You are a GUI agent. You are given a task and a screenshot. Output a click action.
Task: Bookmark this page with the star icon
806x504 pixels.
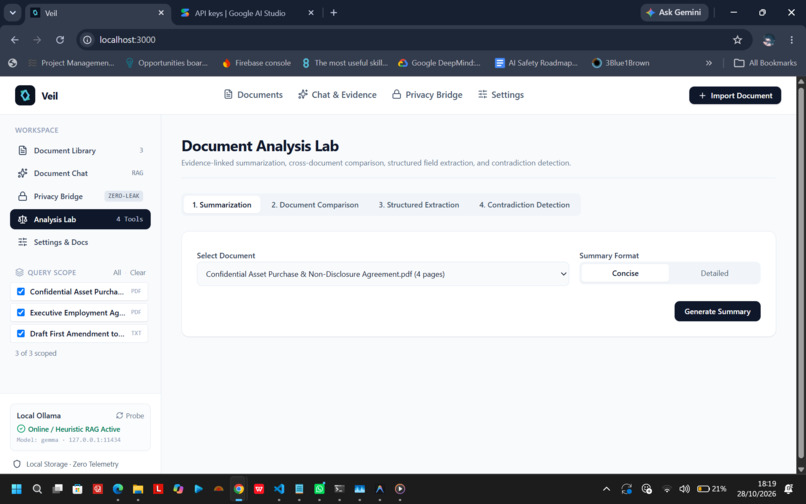pyautogui.click(x=737, y=40)
